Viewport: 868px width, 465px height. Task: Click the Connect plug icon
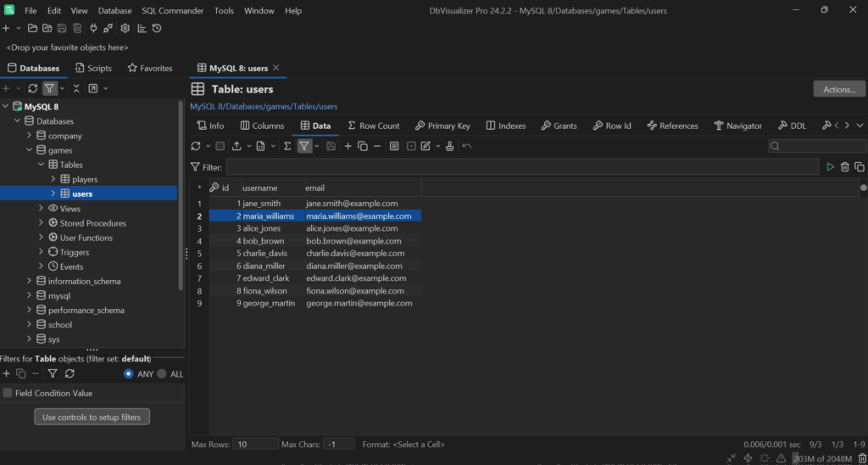tap(93, 28)
